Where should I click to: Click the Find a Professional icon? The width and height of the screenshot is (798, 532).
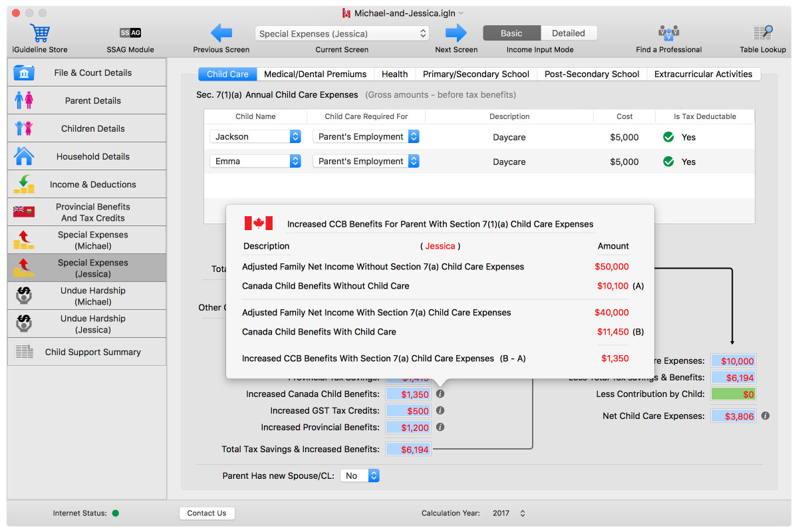coord(668,33)
